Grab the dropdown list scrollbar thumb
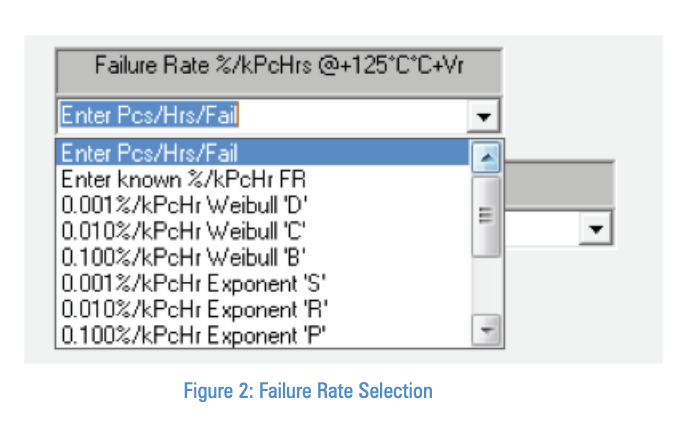698x432 pixels. pos(486,216)
